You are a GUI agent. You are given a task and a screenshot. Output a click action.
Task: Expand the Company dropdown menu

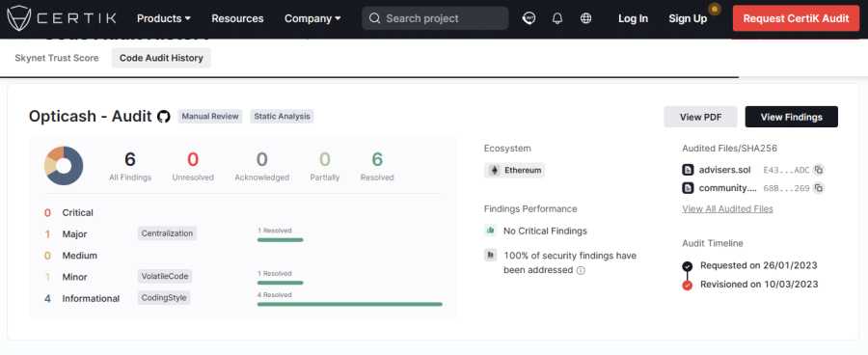pos(312,18)
